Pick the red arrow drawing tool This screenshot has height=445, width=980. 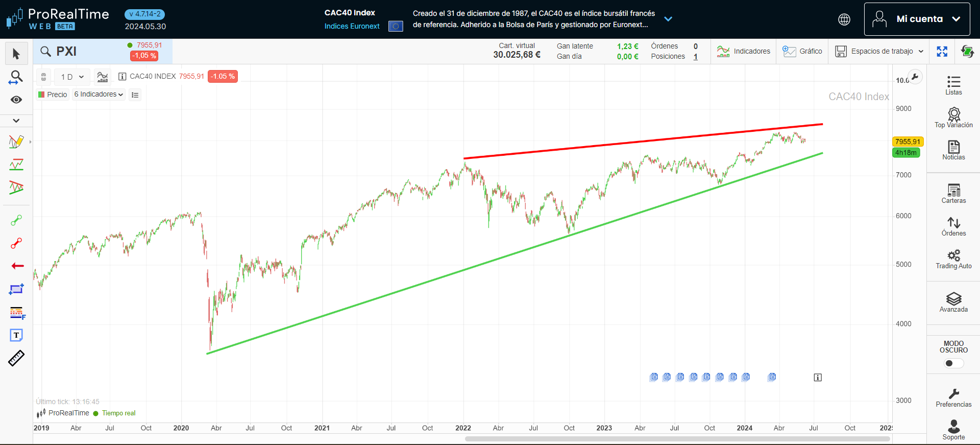[x=17, y=266]
